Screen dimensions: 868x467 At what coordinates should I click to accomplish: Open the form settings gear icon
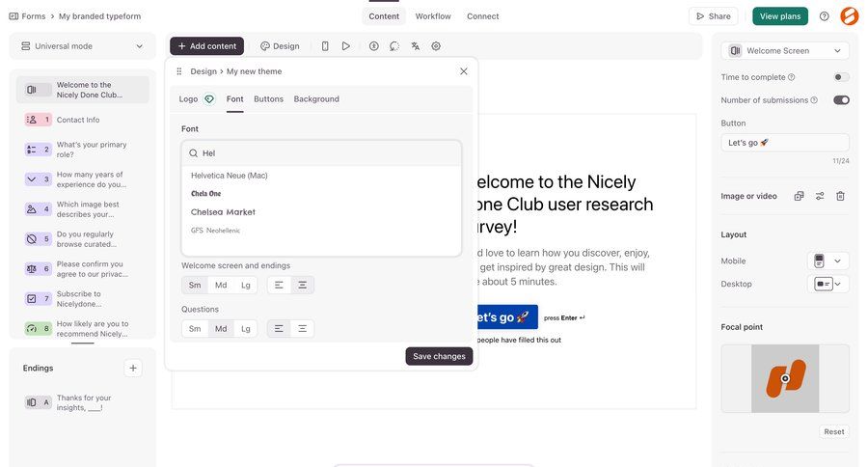(x=436, y=46)
